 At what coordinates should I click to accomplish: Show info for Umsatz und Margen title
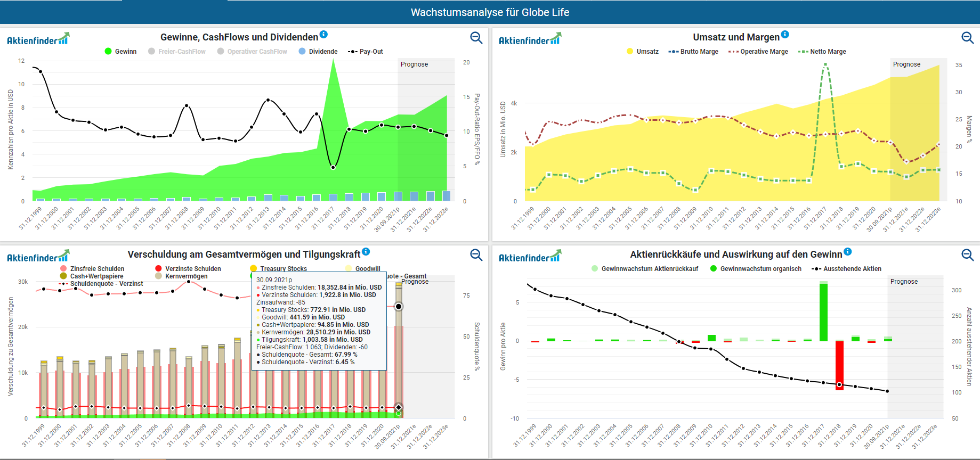point(784,35)
